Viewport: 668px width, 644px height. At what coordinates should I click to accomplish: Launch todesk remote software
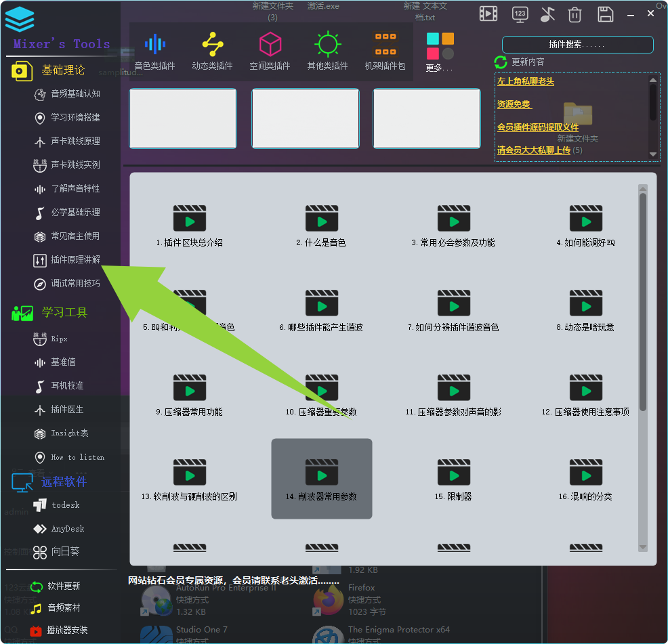[57, 505]
